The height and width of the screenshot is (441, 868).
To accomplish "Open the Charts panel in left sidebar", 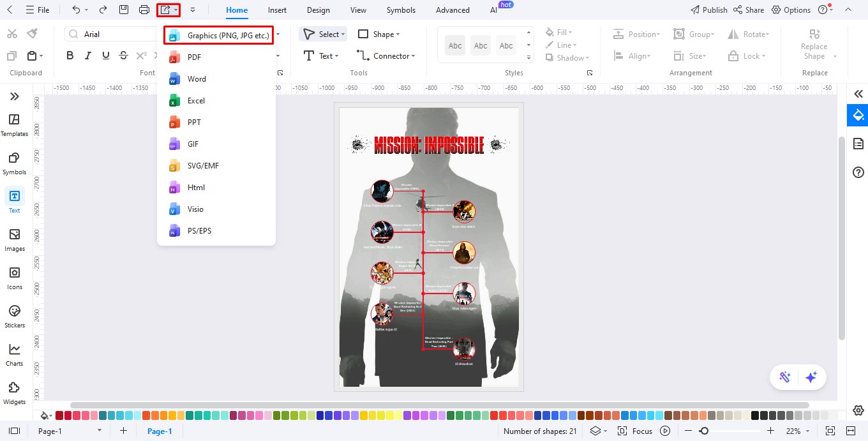I will (14, 355).
